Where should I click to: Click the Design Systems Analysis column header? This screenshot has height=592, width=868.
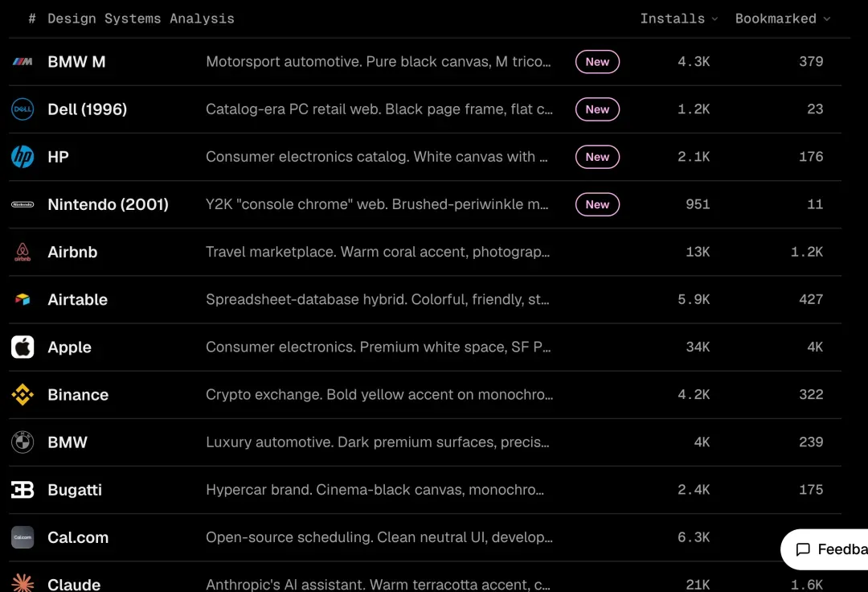pyautogui.click(x=141, y=18)
